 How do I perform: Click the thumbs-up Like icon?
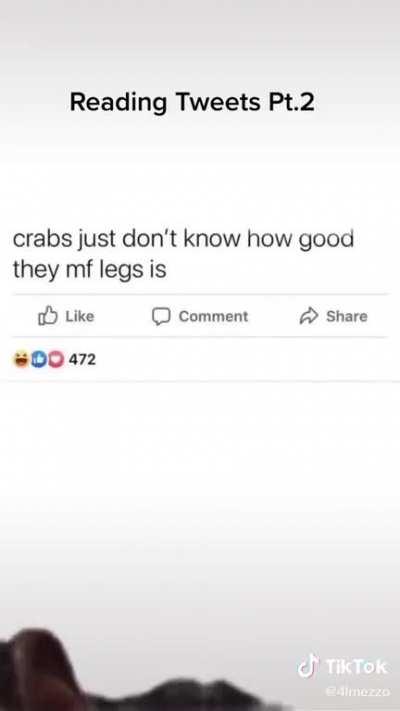[48, 316]
